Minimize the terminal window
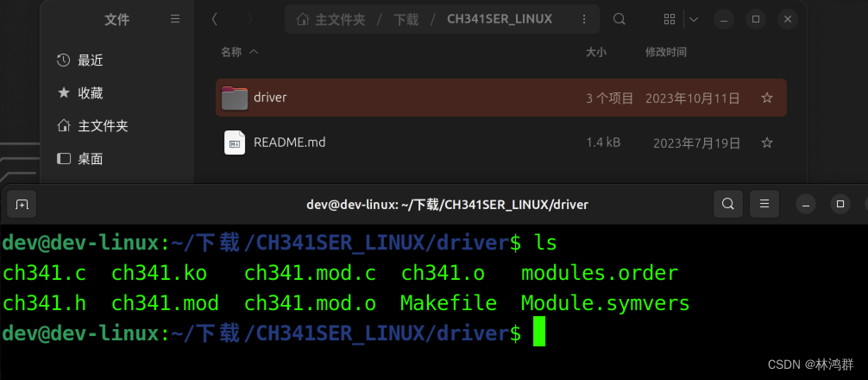The height and width of the screenshot is (380, 868). point(806,204)
